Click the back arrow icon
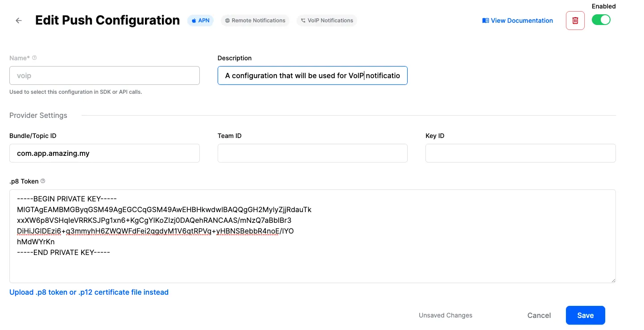The image size is (644, 330). (x=18, y=20)
